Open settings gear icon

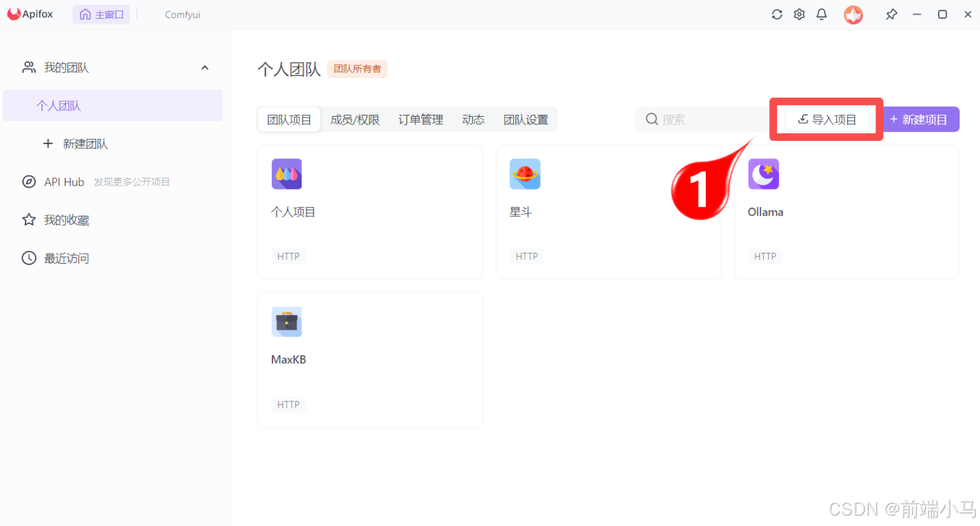[x=799, y=14]
